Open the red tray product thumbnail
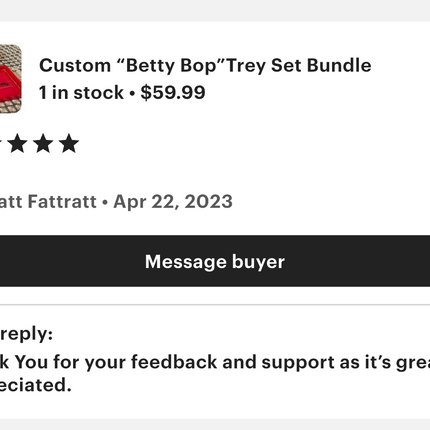The height and width of the screenshot is (430, 430). click(x=10, y=79)
